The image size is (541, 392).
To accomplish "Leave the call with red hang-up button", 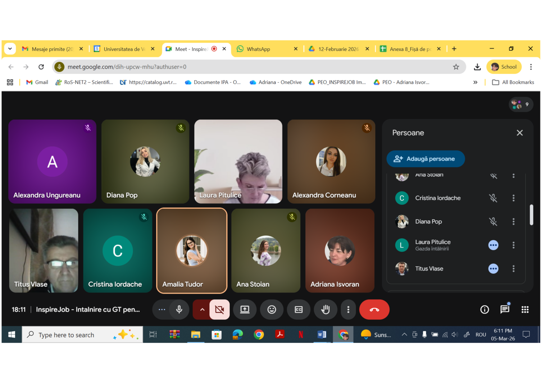I will click(x=374, y=309).
